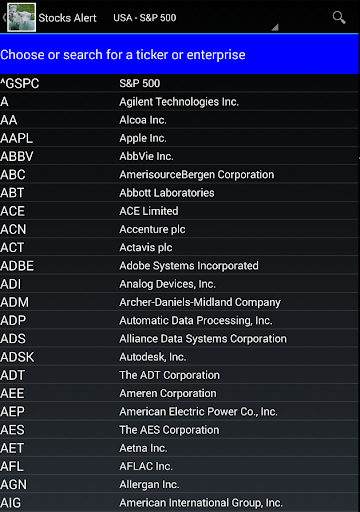This screenshot has height=512, width=360.
Task: Select the ADM Archer-Daniels-Midland Company entry
Action: [179, 302]
